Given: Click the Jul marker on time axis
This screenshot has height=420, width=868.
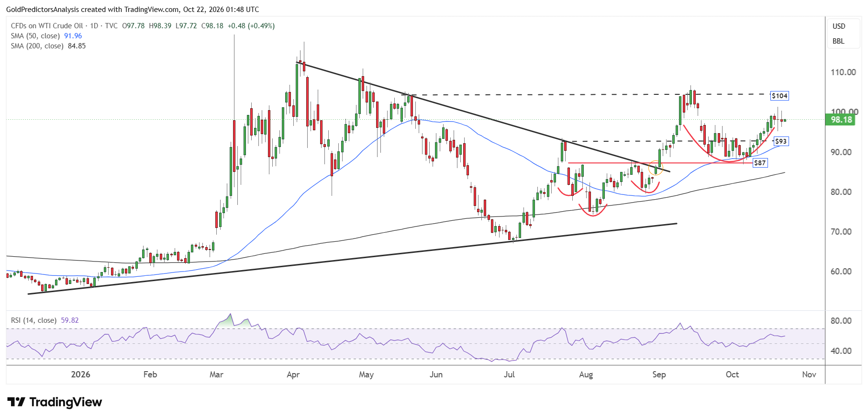Looking at the screenshot, I should pos(509,375).
